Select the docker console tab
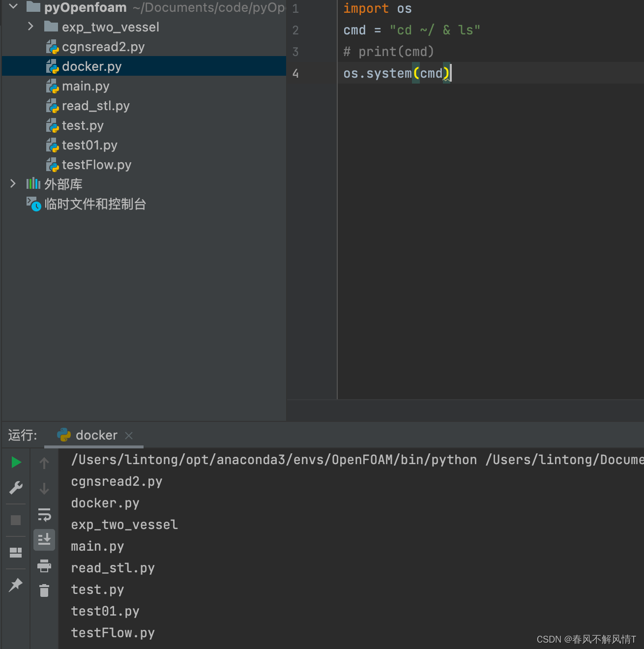The width and height of the screenshot is (644, 649). 96,435
